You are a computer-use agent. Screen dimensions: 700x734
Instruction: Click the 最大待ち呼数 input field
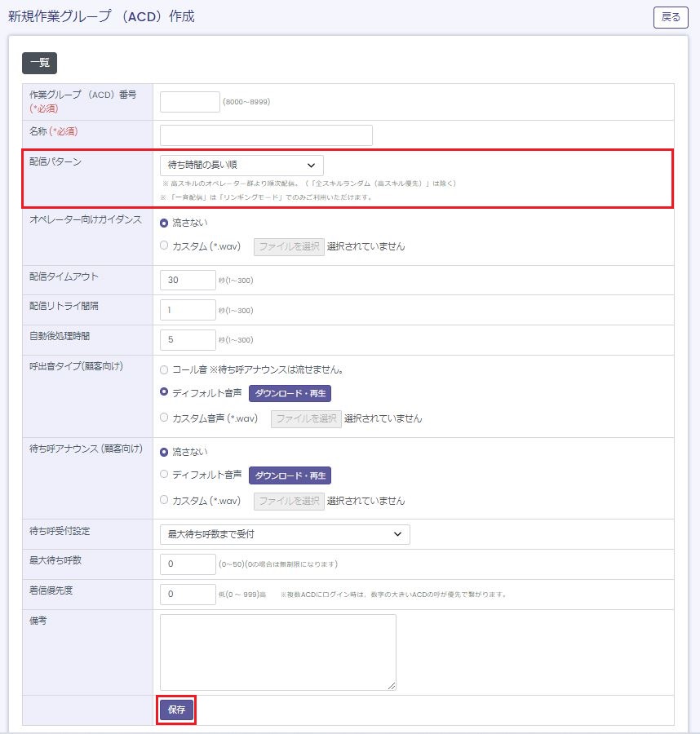188,564
